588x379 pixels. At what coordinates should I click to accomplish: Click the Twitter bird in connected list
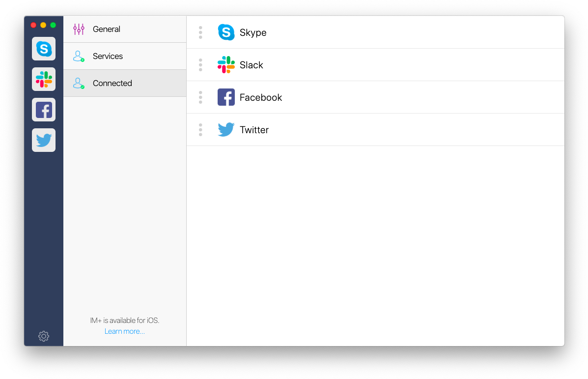point(226,129)
